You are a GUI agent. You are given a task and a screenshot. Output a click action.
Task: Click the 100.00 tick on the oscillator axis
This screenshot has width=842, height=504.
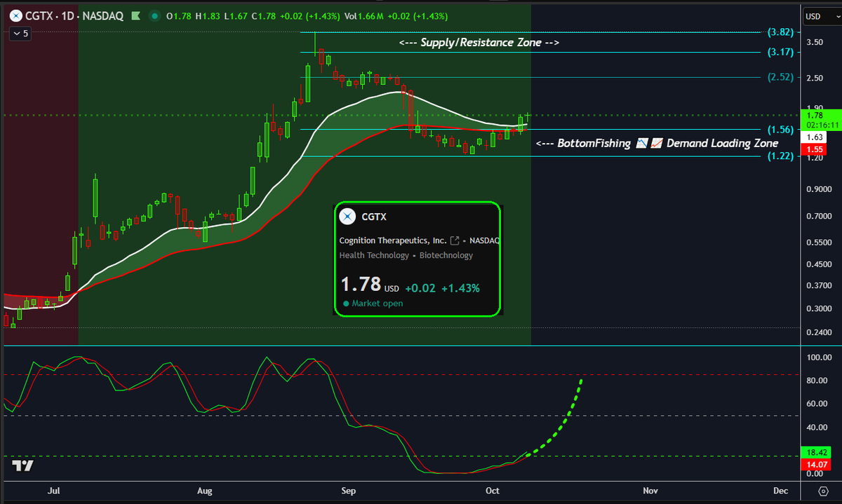tap(818, 357)
